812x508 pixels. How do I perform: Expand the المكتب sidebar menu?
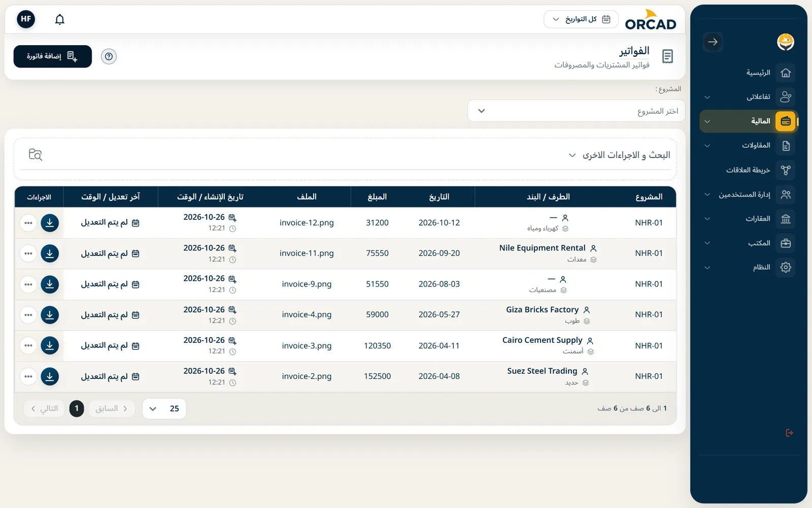(x=749, y=243)
